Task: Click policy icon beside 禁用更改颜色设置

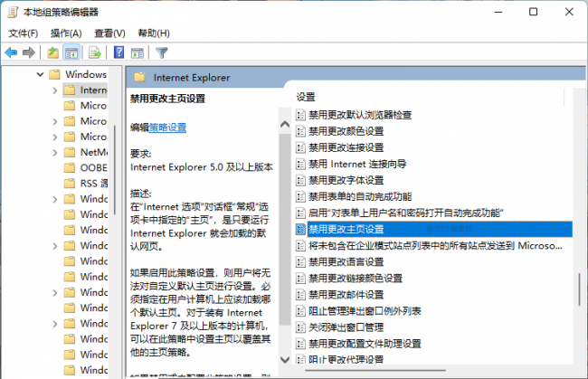Action: 300,131
